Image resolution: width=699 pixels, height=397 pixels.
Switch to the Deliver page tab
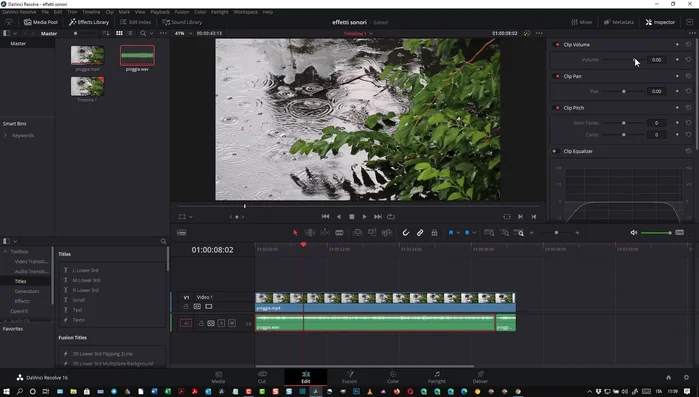(480, 377)
